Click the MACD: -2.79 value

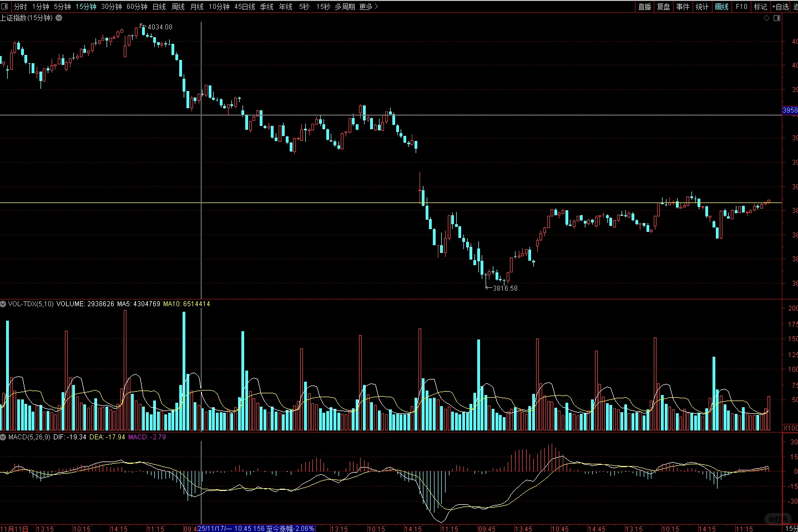point(147,437)
